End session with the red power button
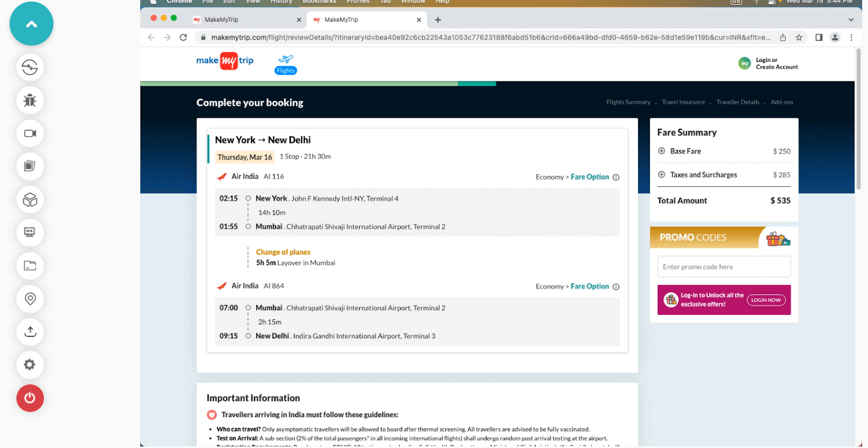Screen dimensions: 868x448 (x=30, y=398)
